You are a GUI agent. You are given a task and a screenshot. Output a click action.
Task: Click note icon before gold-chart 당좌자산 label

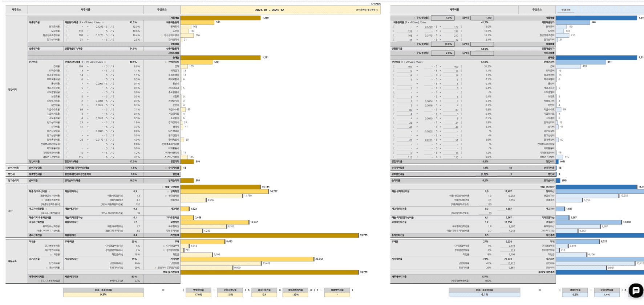click(x=168, y=191)
